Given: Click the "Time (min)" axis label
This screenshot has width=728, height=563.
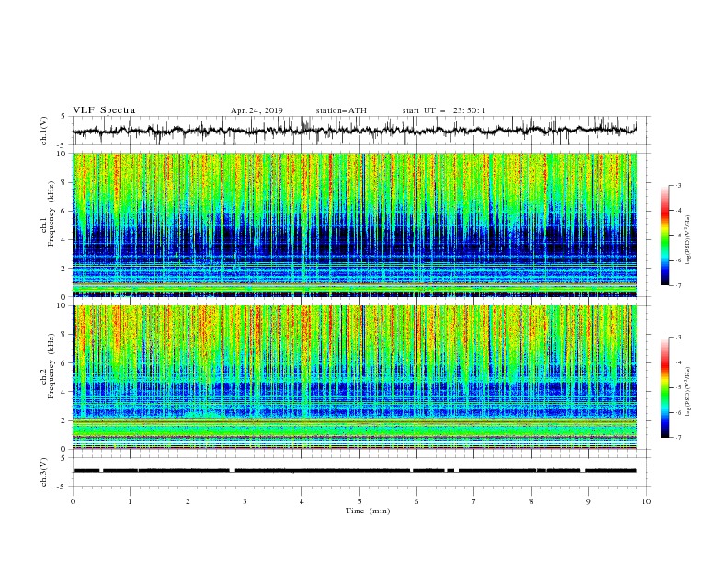Looking at the screenshot, I should (368, 511).
